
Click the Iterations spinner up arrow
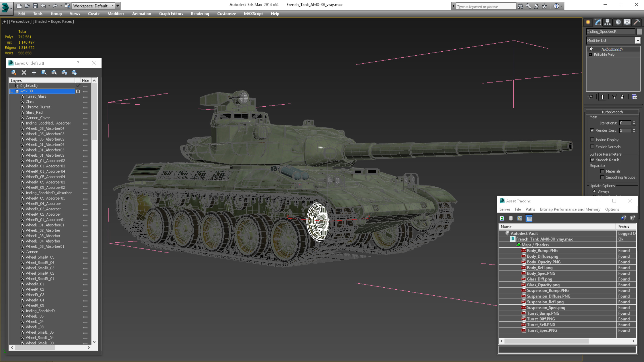pos(634,122)
